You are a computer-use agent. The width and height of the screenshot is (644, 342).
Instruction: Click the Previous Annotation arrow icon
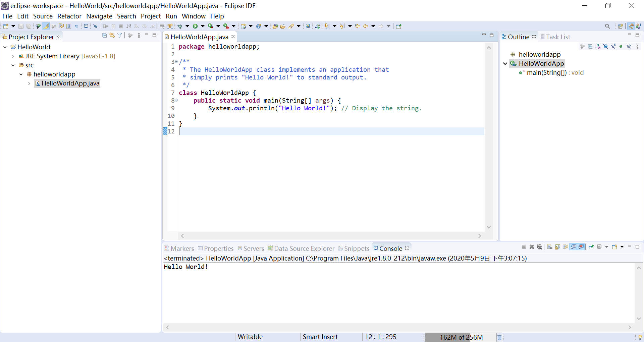coord(342,26)
